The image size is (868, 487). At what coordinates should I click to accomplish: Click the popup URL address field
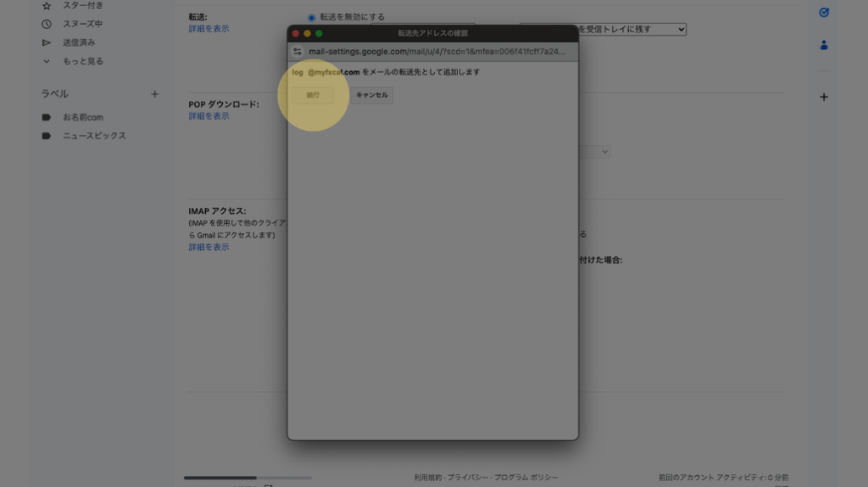(436, 52)
